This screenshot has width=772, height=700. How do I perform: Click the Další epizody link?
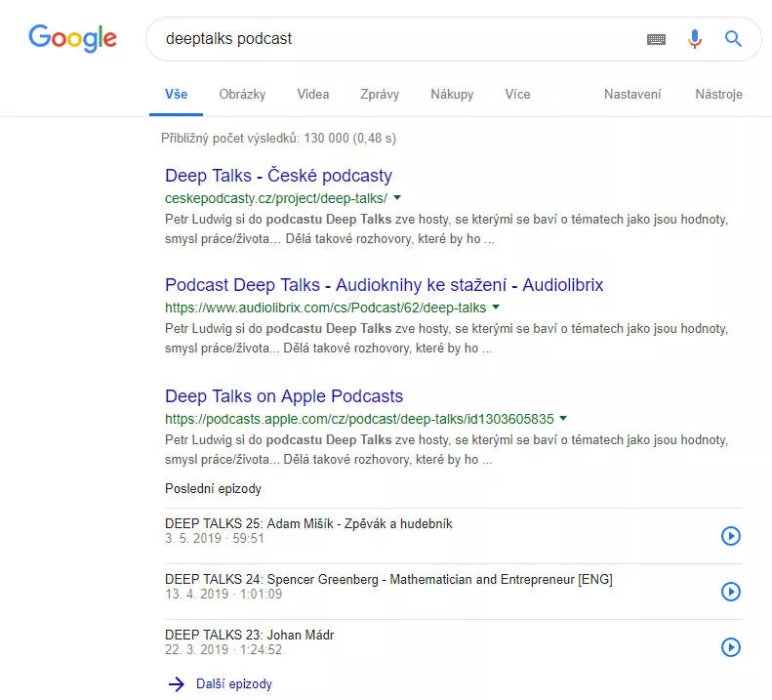click(234, 683)
